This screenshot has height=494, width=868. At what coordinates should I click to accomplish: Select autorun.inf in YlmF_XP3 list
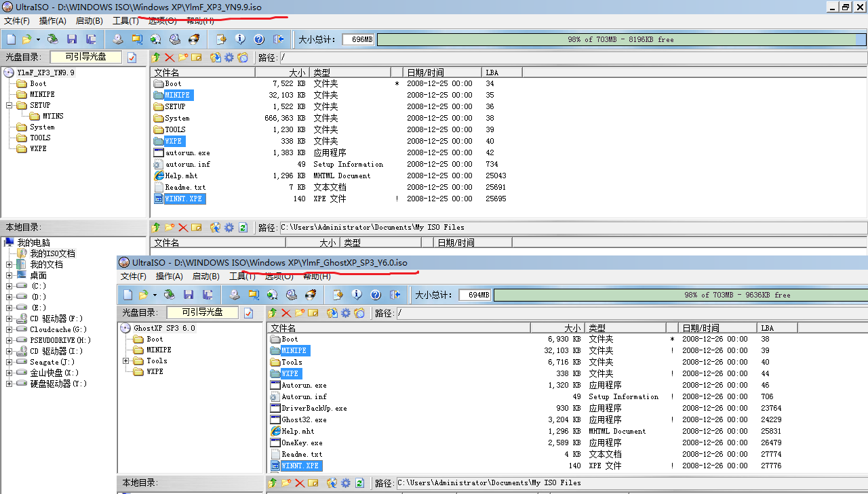pyautogui.click(x=182, y=164)
